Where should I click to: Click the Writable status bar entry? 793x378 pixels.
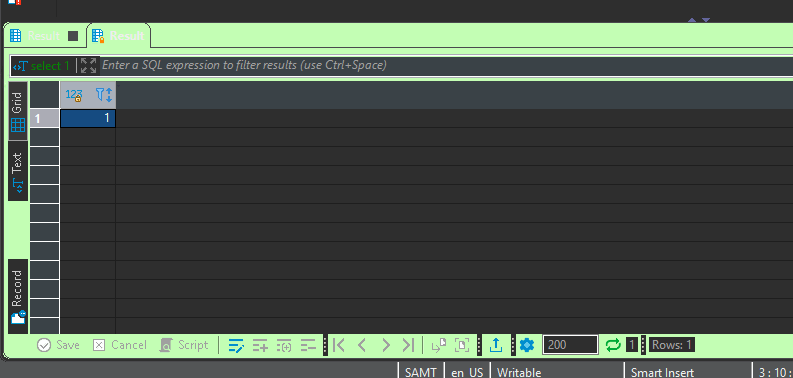[519, 372]
